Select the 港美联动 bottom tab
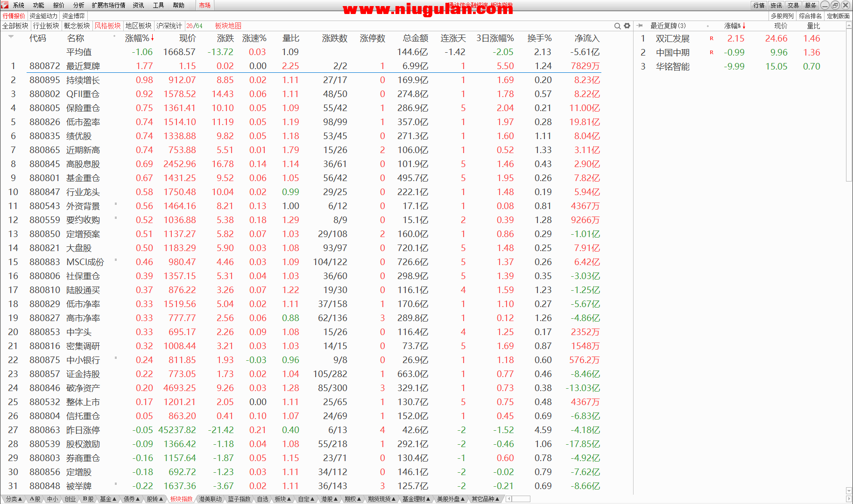853x504 pixels. click(210, 499)
